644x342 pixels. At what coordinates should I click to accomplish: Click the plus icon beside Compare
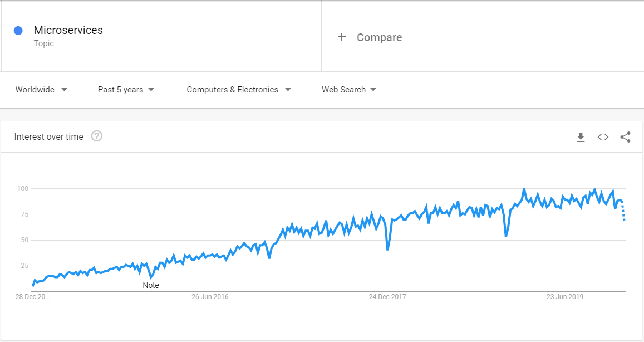pos(342,37)
